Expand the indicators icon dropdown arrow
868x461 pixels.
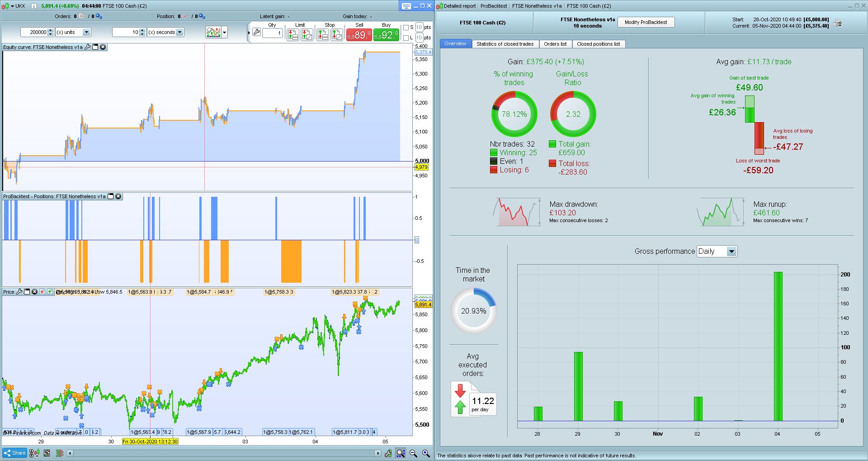(x=225, y=32)
